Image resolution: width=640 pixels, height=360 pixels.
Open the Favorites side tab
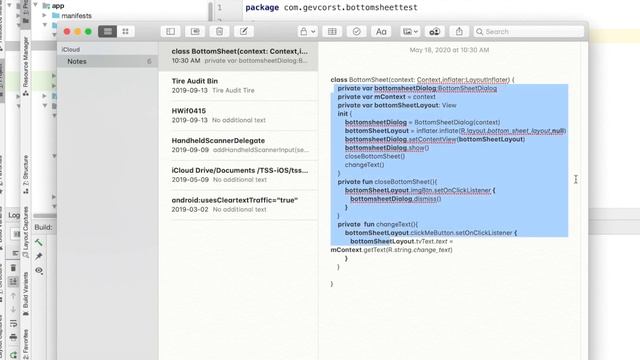pos(25,344)
